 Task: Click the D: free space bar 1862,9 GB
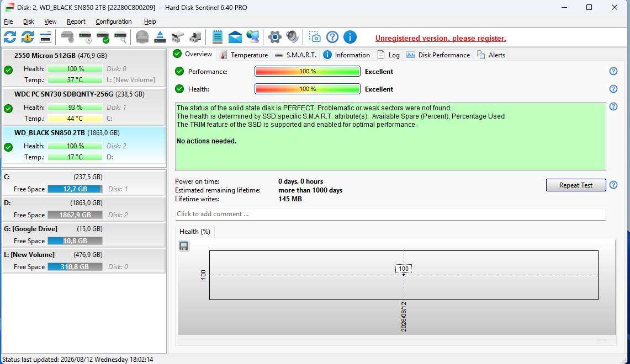pyautogui.click(x=75, y=215)
